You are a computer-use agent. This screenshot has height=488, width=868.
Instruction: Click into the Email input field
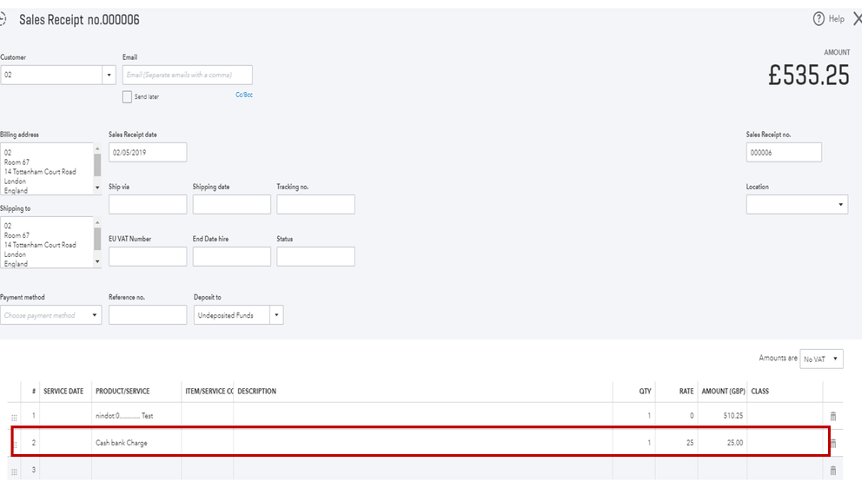(x=188, y=76)
